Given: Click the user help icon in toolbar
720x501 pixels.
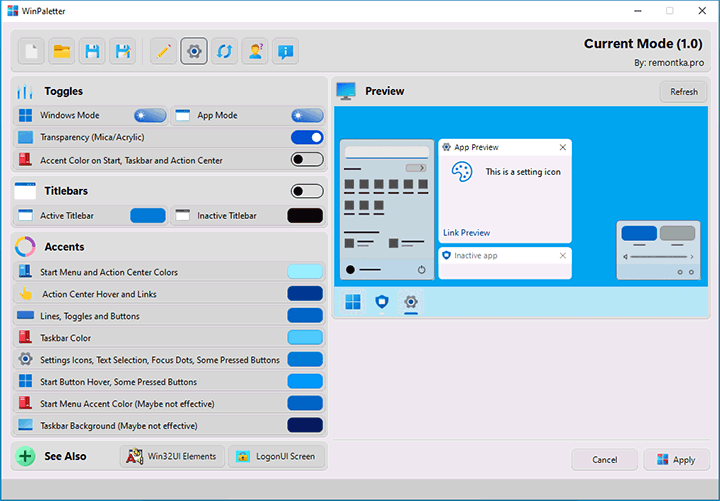Looking at the screenshot, I should point(255,51).
